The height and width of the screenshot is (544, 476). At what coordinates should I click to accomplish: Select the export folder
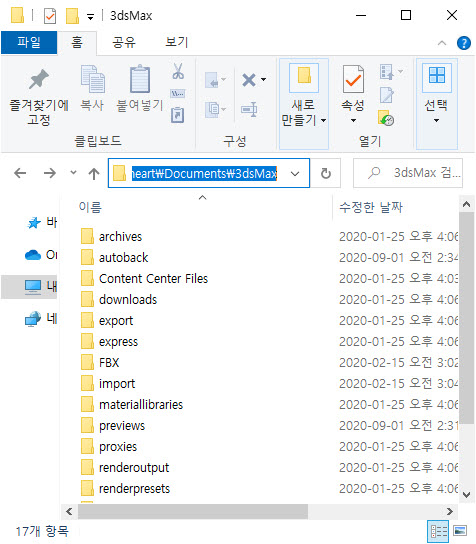point(116,321)
